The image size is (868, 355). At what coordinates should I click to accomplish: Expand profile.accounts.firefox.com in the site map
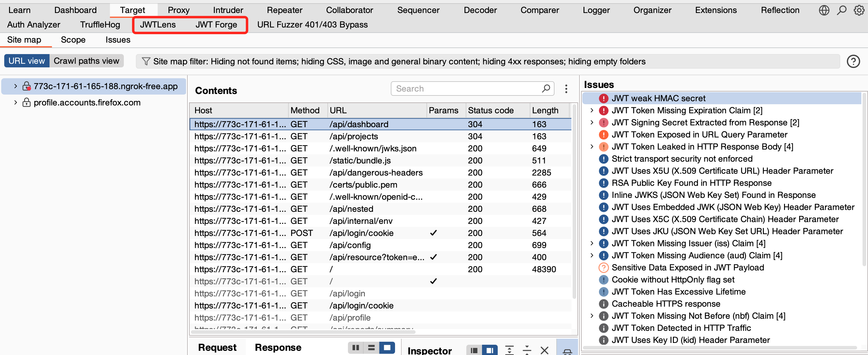coord(15,102)
